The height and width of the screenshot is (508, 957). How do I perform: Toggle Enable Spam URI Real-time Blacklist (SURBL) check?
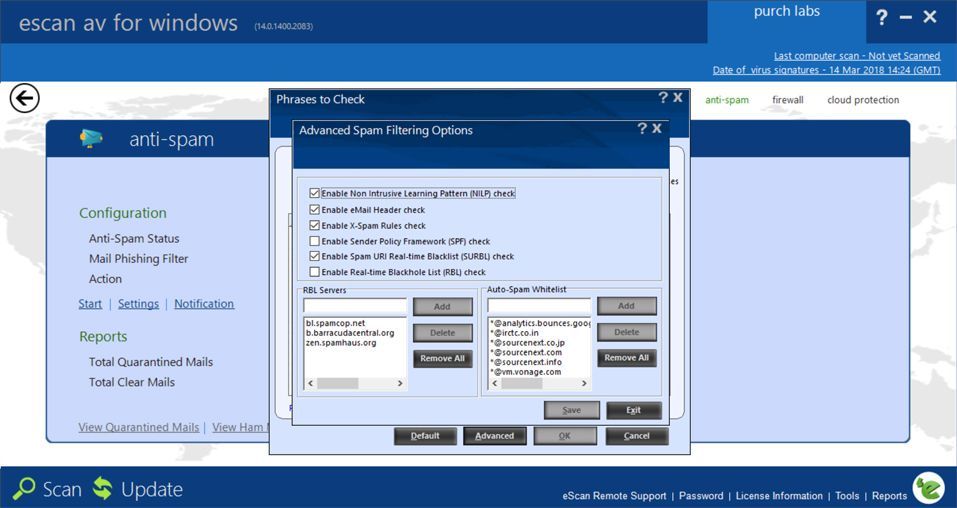[x=314, y=256]
